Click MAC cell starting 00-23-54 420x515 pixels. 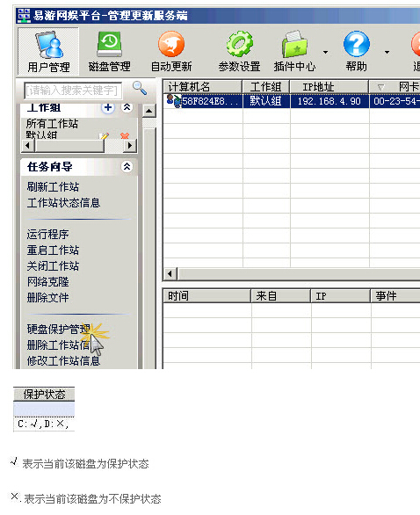(395, 101)
